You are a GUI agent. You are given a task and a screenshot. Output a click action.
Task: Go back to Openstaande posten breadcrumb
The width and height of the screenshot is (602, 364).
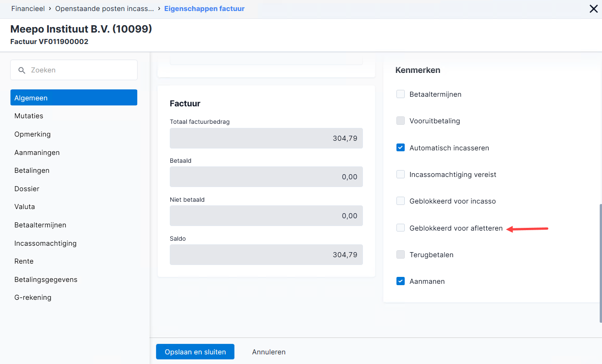tap(105, 9)
